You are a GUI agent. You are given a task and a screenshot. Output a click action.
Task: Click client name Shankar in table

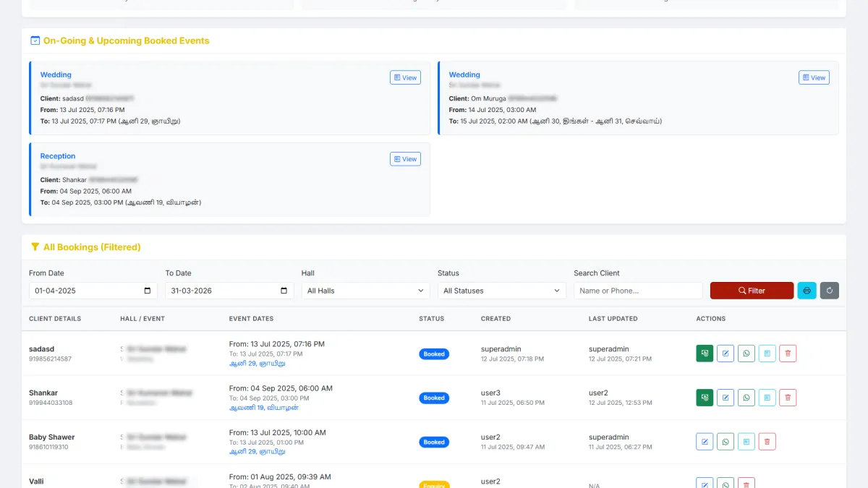click(x=43, y=393)
